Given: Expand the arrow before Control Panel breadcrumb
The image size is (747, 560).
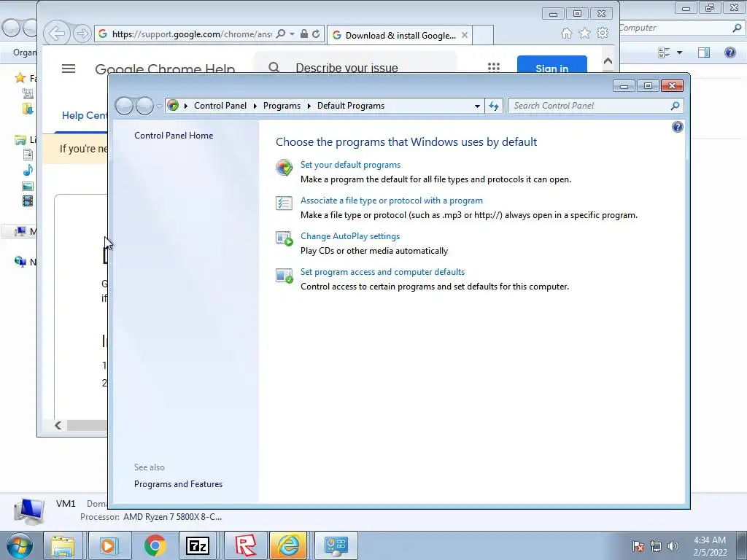Looking at the screenshot, I should pyautogui.click(x=186, y=106).
